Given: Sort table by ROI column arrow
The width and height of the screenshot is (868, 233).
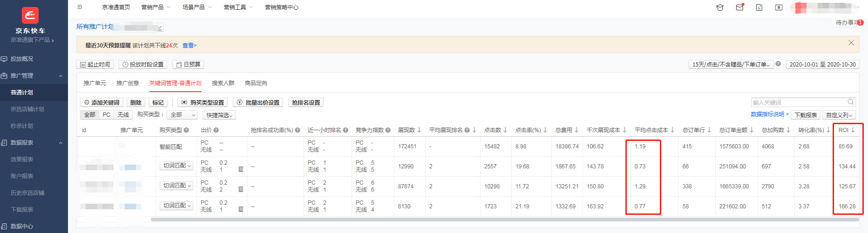Looking at the screenshot, I should [853, 130].
